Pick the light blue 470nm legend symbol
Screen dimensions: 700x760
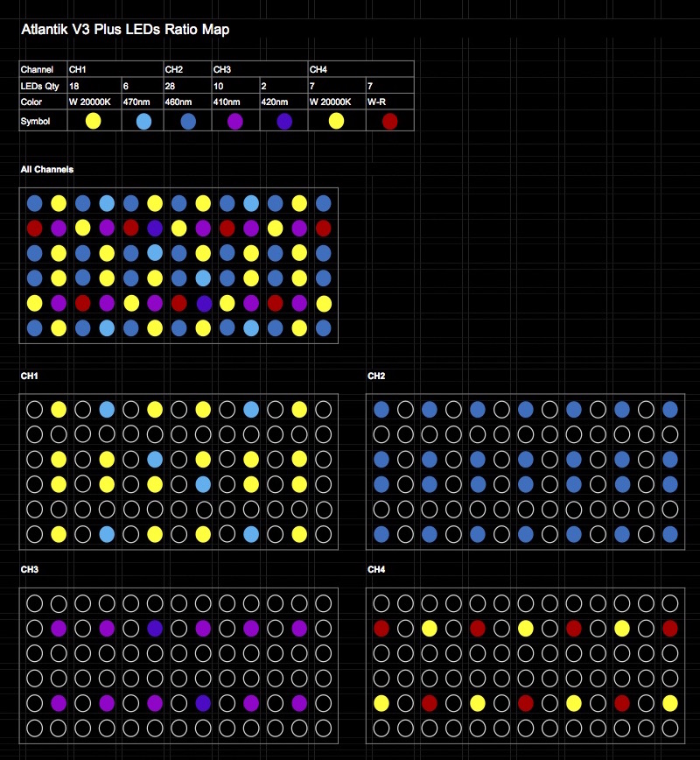point(143,121)
